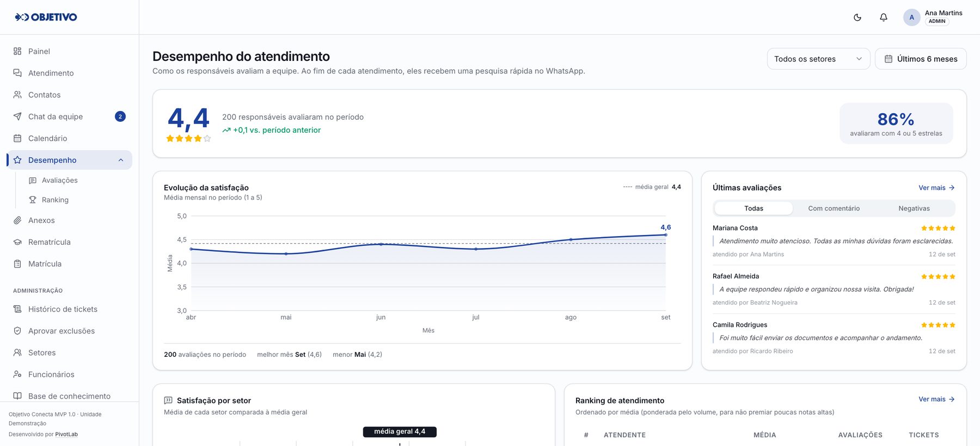The height and width of the screenshot is (446, 980).
Task: Click the Matrícula clipboard icon
Action: (17, 264)
